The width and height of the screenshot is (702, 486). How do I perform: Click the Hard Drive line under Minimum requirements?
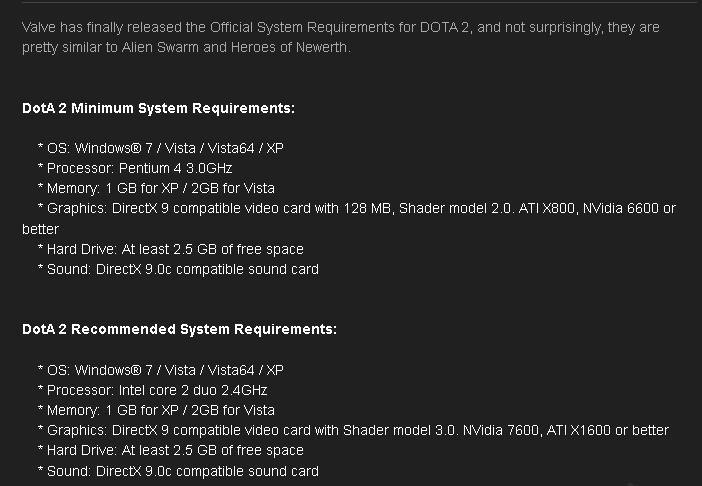coord(170,249)
